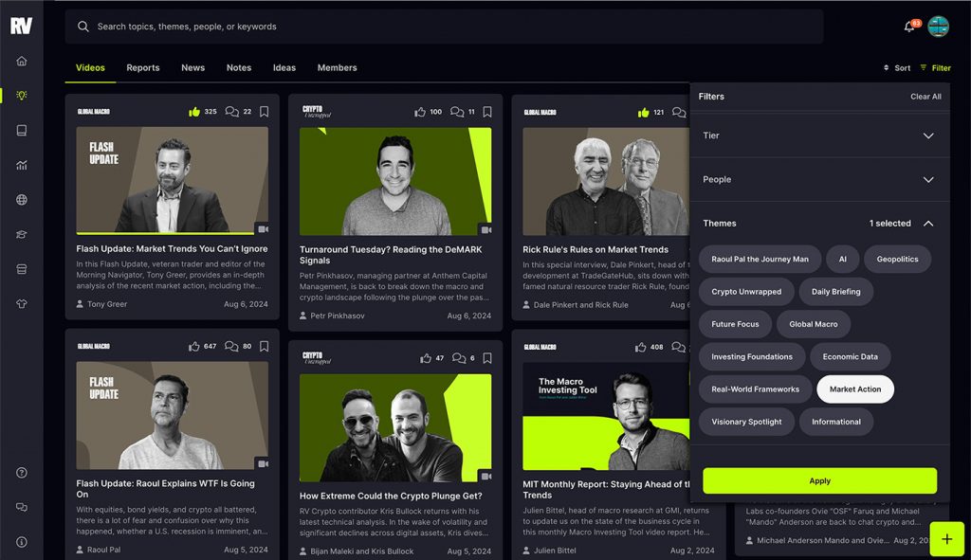Click Clear All in the Filters panel

(925, 97)
